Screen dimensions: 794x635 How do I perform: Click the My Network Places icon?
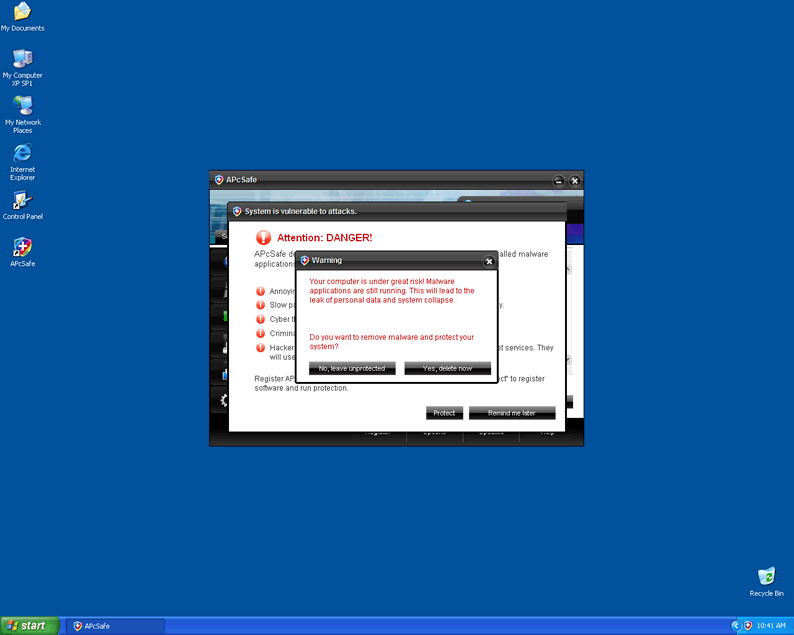click(22, 106)
